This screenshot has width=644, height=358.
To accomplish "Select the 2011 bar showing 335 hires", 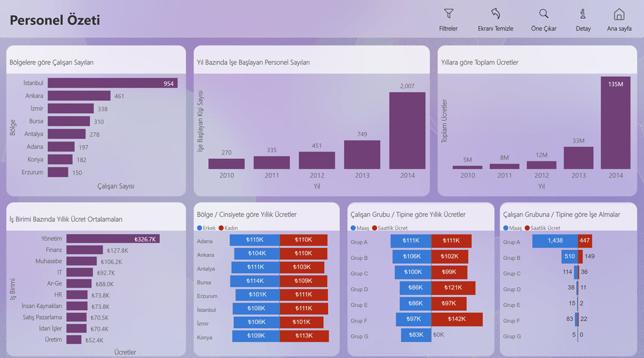I will [x=272, y=163].
